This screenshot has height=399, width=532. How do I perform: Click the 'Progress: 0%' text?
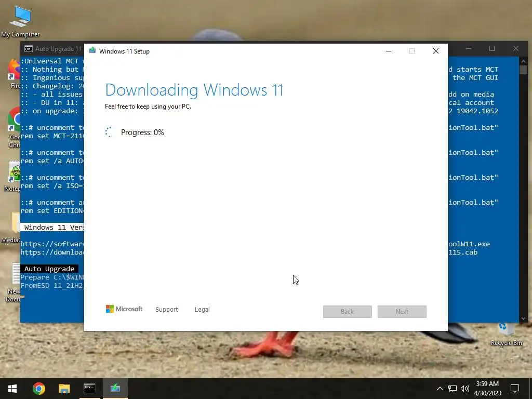tap(142, 132)
